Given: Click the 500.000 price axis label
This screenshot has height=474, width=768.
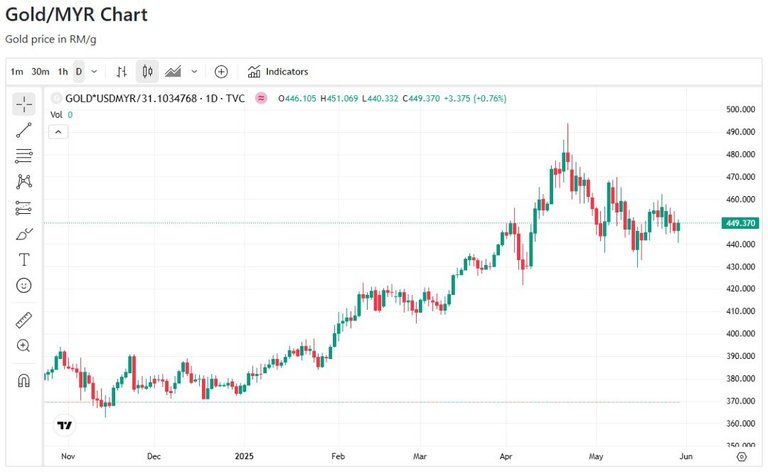Looking at the screenshot, I should [740, 109].
